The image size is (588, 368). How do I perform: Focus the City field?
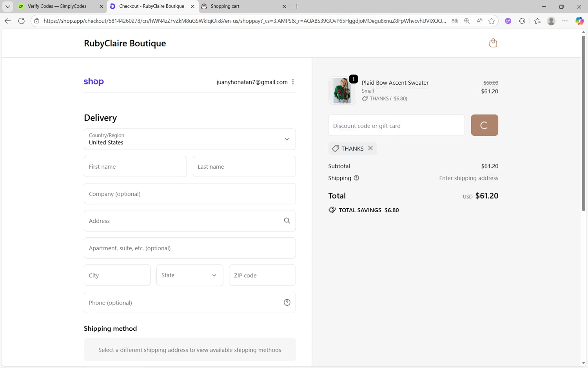(117, 275)
